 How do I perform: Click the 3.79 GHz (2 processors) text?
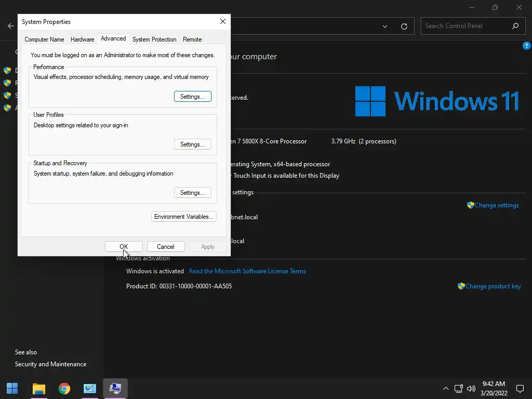click(364, 141)
